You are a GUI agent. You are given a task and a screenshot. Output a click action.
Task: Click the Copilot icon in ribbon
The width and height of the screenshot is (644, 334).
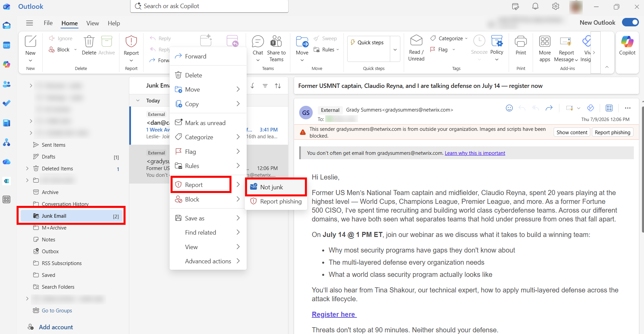627,41
